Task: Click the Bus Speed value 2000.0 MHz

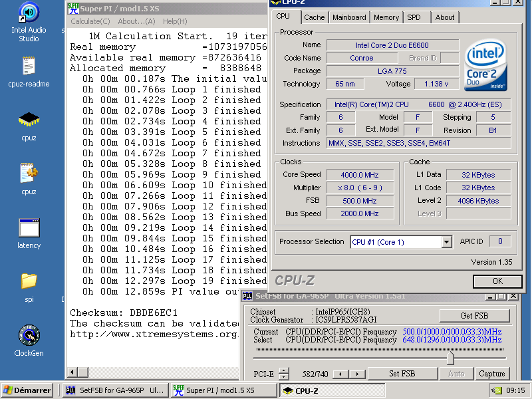Action: click(x=360, y=213)
